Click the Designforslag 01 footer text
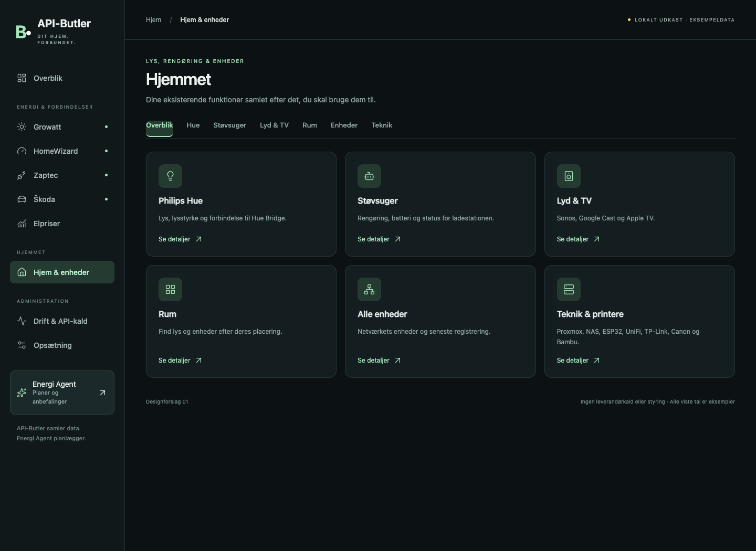Image resolution: width=756 pixels, height=551 pixels. 167,402
